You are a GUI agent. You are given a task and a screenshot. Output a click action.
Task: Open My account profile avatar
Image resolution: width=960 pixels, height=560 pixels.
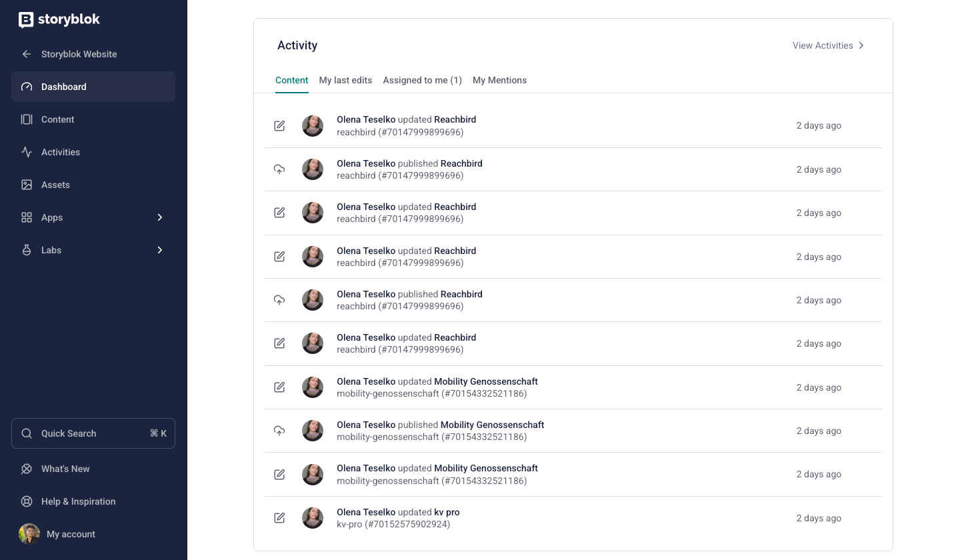(29, 534)
